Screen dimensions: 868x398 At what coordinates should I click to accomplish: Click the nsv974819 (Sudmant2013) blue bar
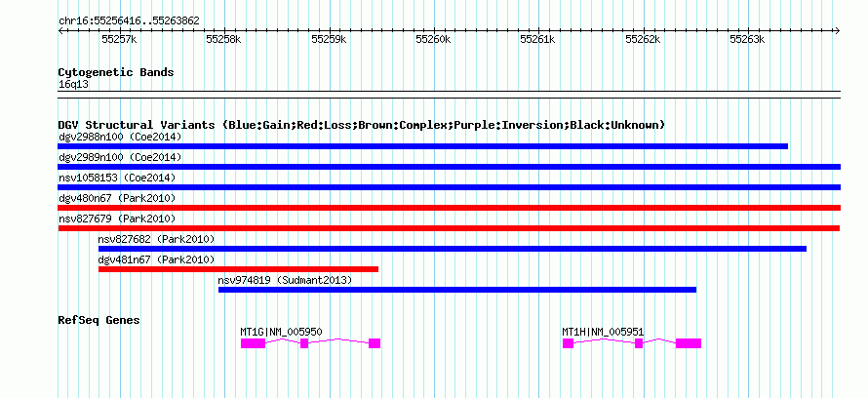457,290
